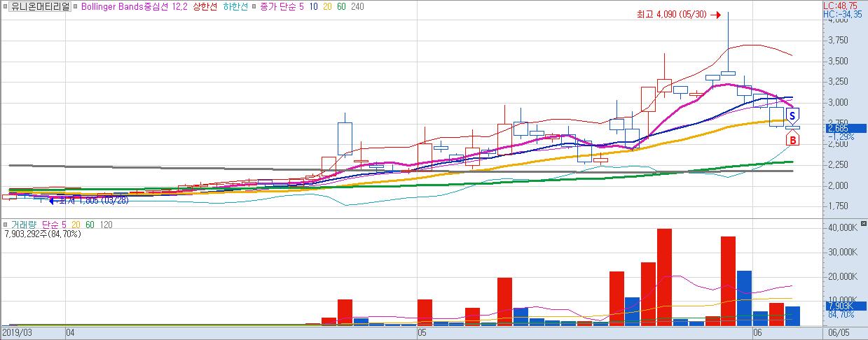Click the 3,750 price axis label
The image size is (868, 340).
pyautogui.click(x=839, y=41)
